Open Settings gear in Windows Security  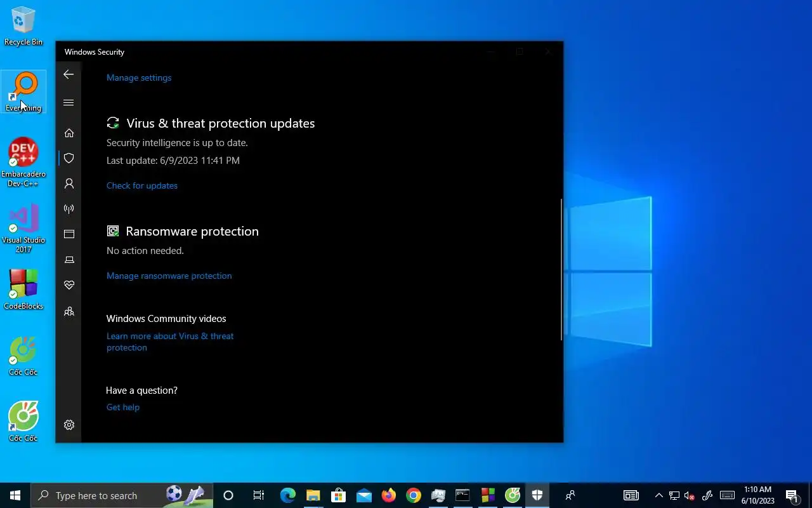coord(69,425)
